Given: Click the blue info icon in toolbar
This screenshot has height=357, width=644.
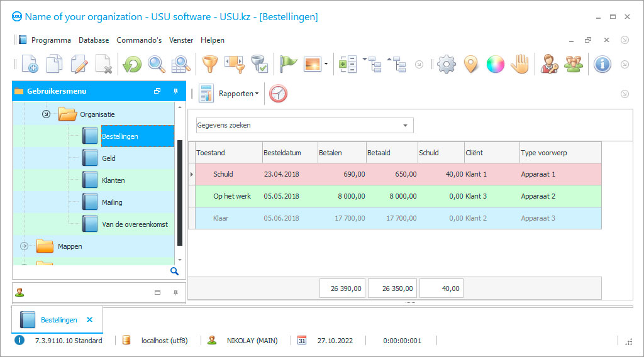Looking at the screenshot, I should (x=602, y=64).
